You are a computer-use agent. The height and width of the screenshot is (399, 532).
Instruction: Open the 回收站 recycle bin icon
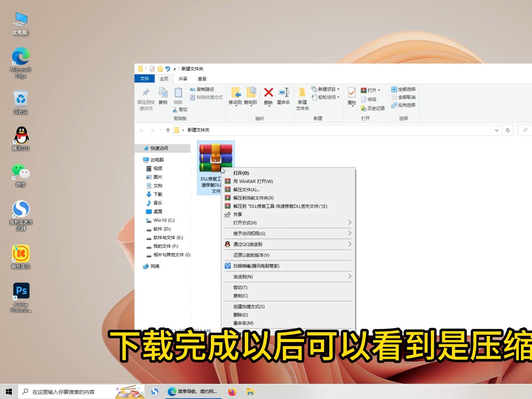[21, 102]
